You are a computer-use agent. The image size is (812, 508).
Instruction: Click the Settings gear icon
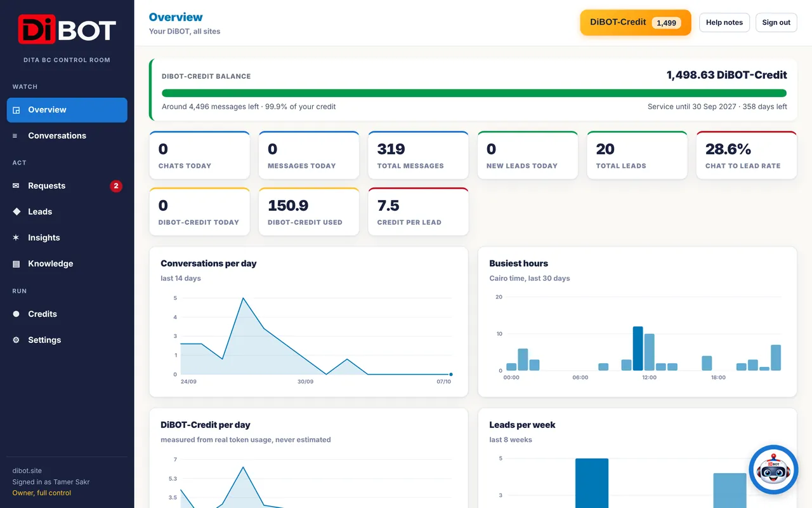(x=16, y=340)
